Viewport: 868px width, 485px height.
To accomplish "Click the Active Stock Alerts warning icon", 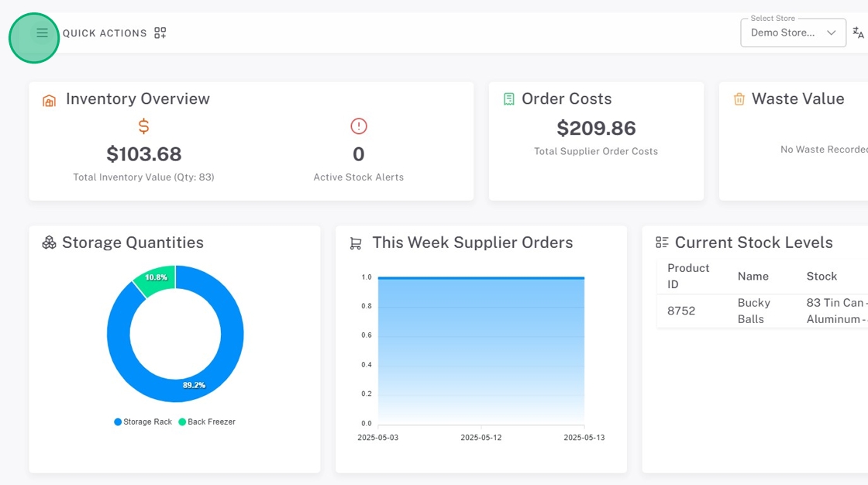I will [x=358, y=126].
